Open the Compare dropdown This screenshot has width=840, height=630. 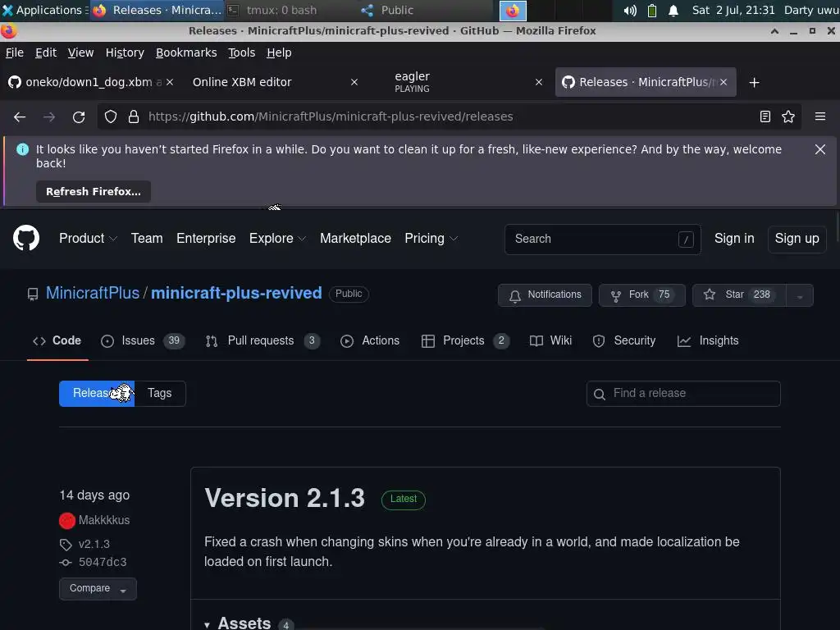[98, 589]
